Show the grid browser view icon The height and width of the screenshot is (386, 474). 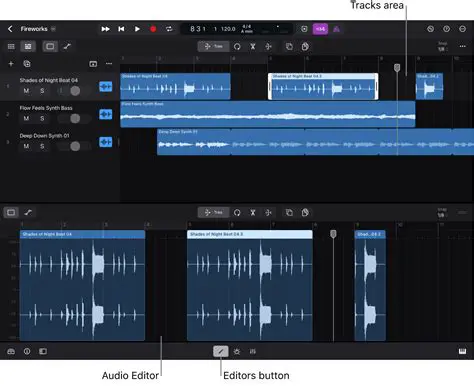[11, 46]
